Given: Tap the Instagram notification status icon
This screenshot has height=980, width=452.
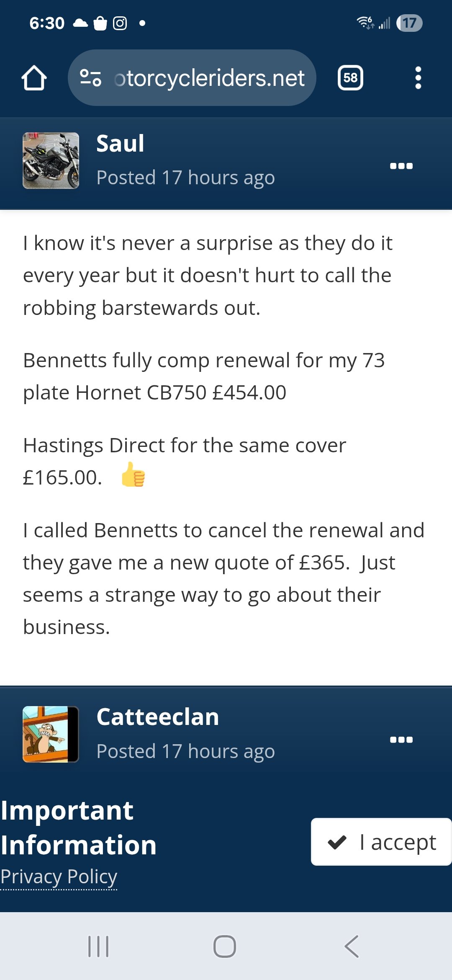Looking at the screenshot, I should (120, 23).
